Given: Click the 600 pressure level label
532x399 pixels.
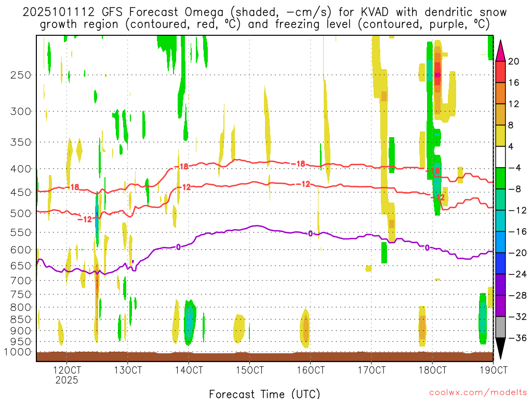Looking at the screenshot, I should click(x=21, y=250).
